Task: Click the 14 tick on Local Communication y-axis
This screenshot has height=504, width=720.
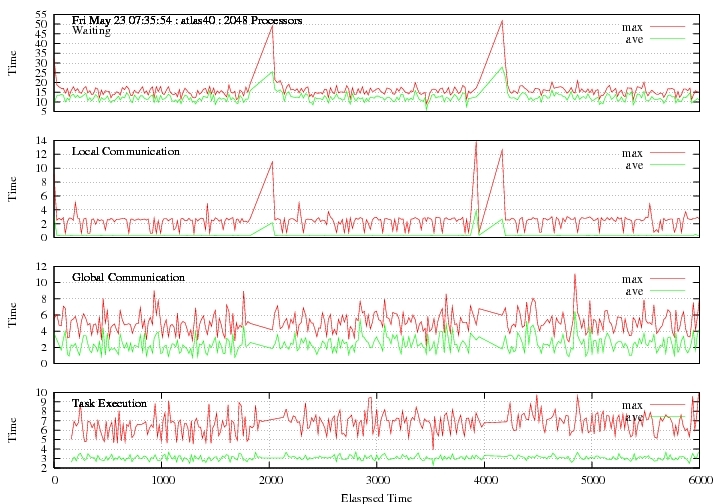Action: click(x=41, y=141)
